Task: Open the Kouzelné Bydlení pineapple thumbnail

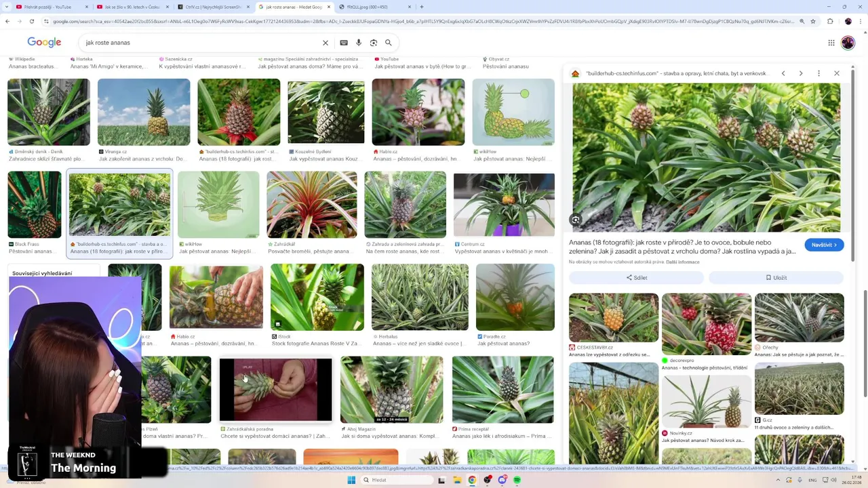Action: (x=326, y=112)
